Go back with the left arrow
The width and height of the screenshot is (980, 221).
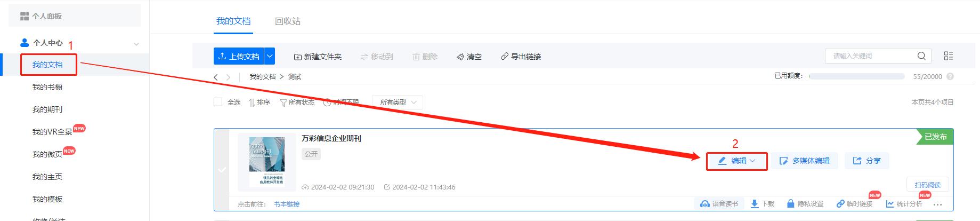(216, 77)
